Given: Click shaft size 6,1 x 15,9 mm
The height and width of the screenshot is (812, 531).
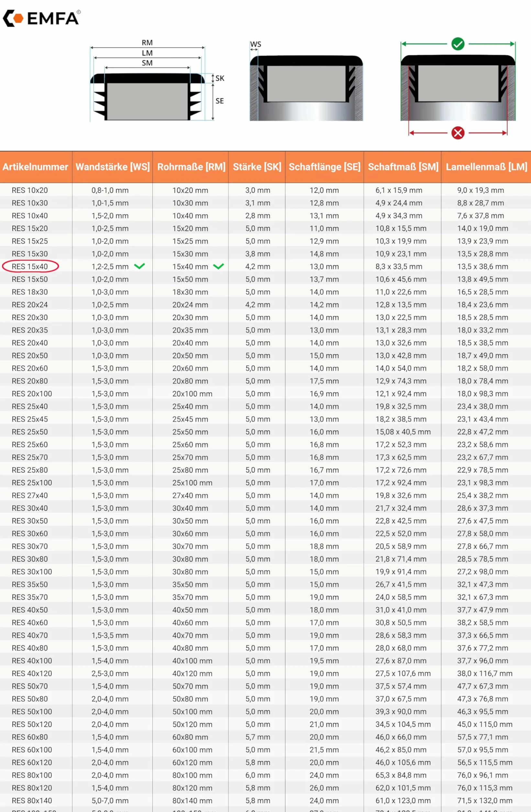Looking at the screenshot, I should (x=399, y=190).
